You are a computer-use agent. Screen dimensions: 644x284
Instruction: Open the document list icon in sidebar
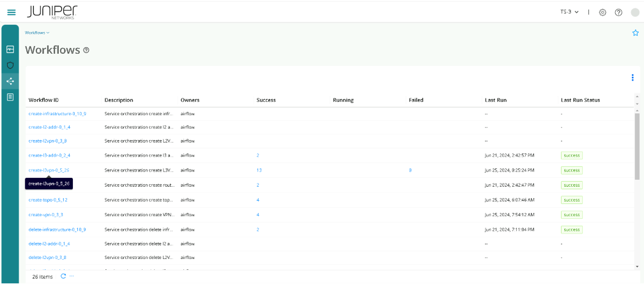[10, 97]
